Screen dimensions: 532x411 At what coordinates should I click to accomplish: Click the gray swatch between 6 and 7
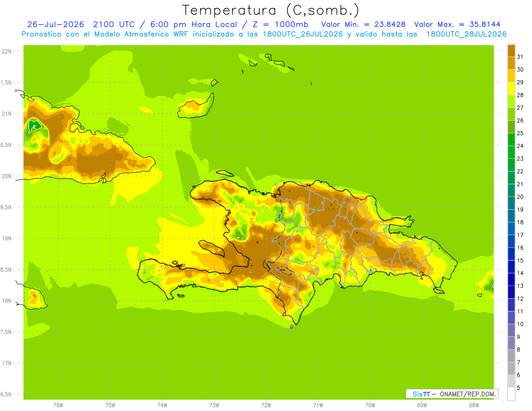(x=511, y=368)
